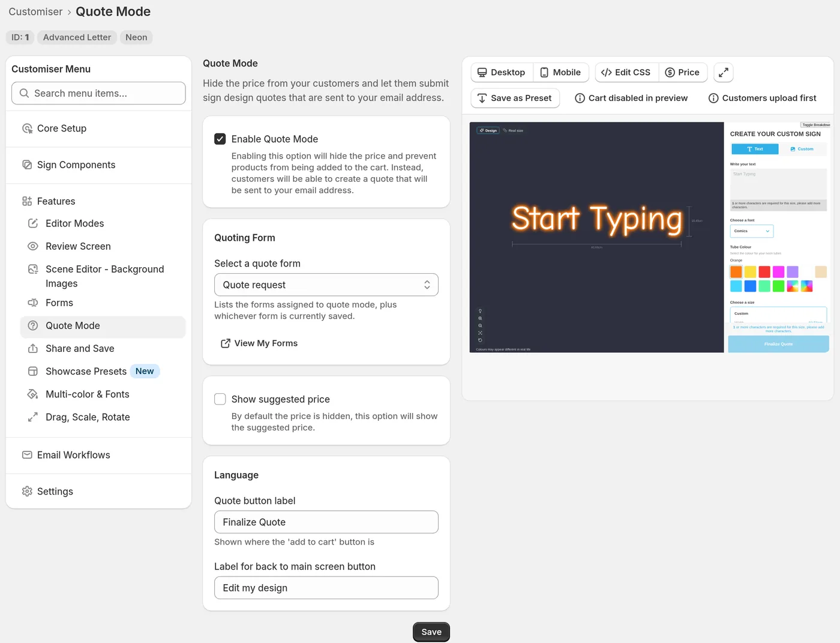840x643 pixels.
Task: Click the lightbulb icon in the preview
Action: (x=480, y=311)
